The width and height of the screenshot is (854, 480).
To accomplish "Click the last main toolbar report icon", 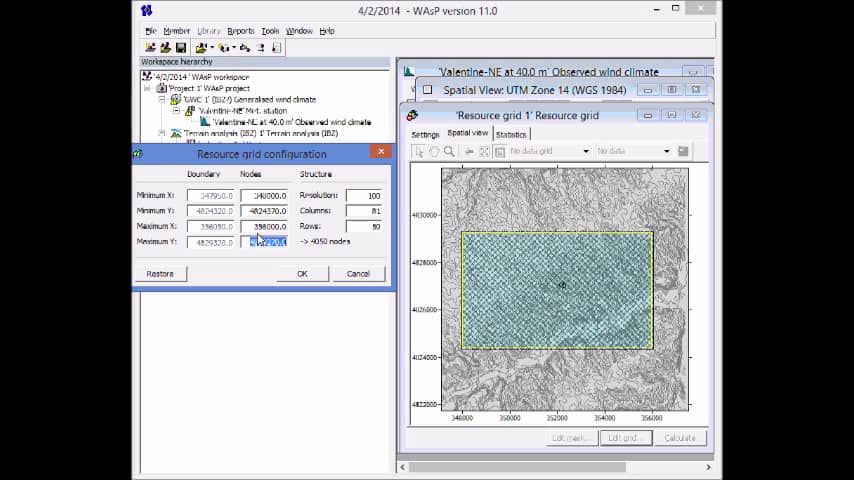I will pyautogui.click(x=276, y=48).
